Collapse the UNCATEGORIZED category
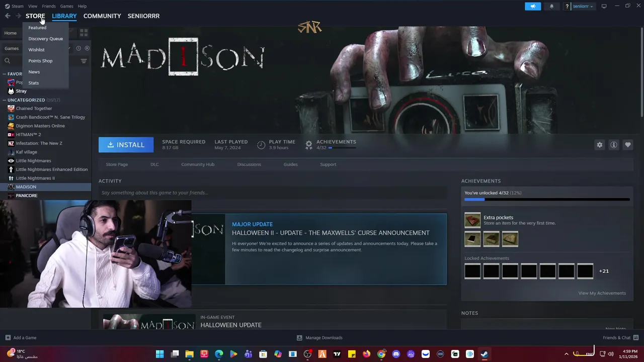644x362 pixels. pos(4,100)
